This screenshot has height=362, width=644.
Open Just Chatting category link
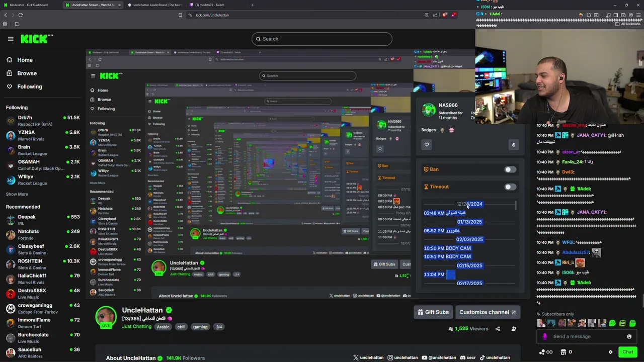pyautogui.click(x=136, y=327)
